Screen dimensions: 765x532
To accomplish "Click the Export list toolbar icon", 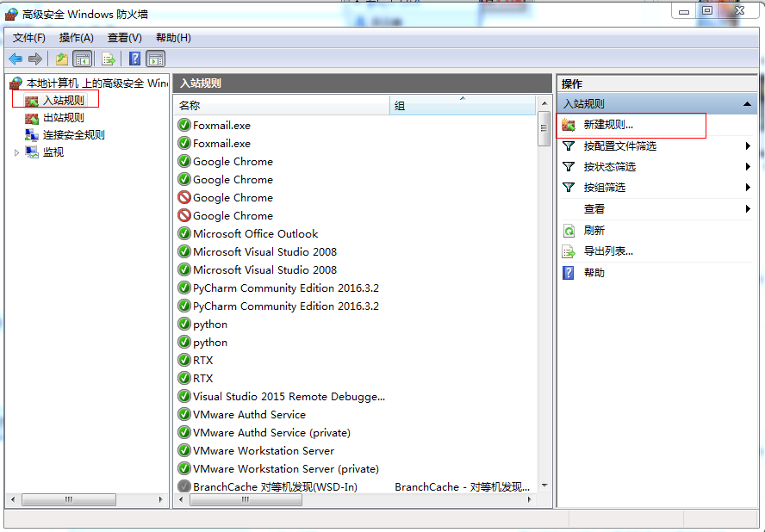I will pyautogui.click(x=108, y=59).
